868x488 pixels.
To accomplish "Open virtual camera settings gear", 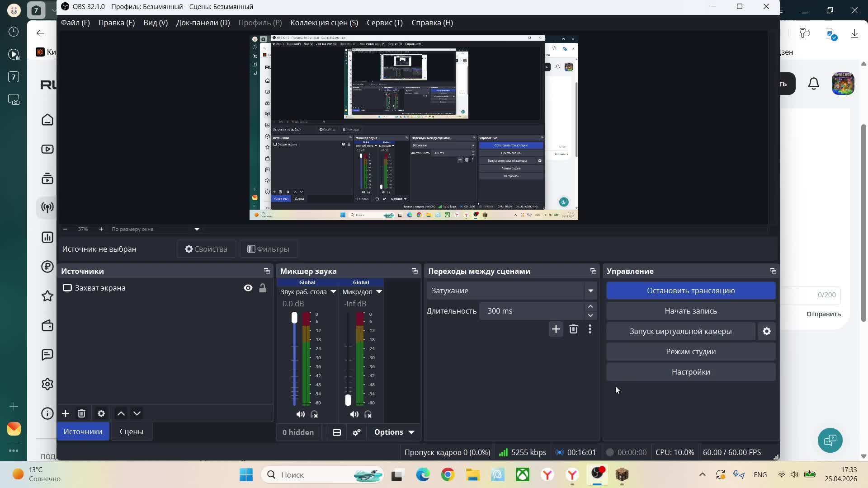I will pyautogui.click(x=767, y=331).
